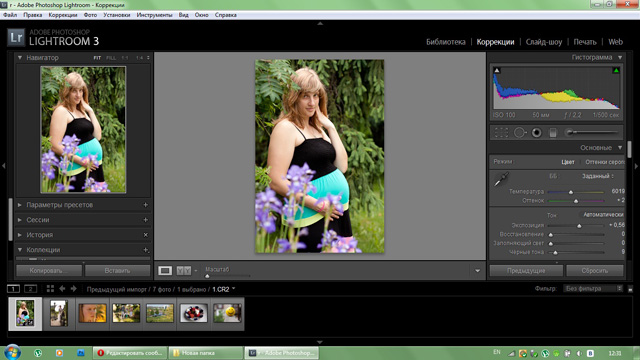Click the Автоматически tone button
640x360 pixels.
603,215
